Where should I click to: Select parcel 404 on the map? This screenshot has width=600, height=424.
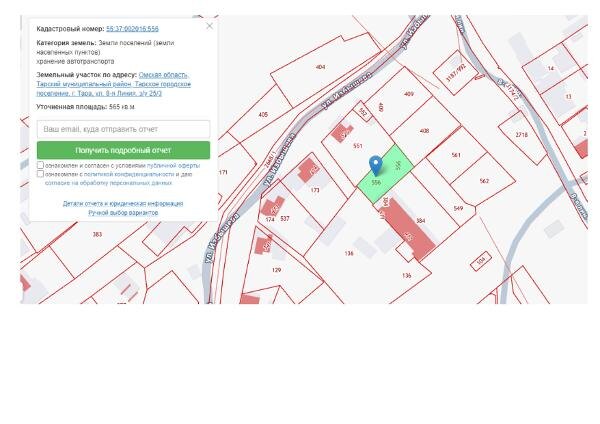point(321,67)
